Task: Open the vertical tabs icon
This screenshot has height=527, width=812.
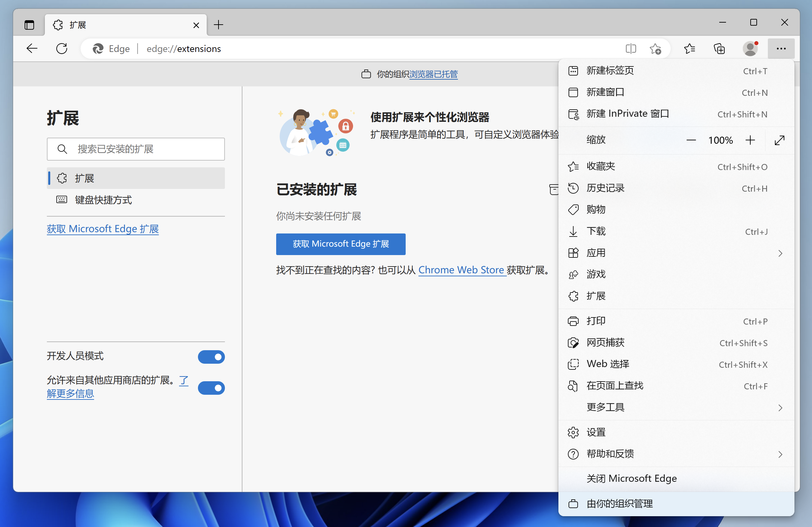Action: (x=29, y=25)
